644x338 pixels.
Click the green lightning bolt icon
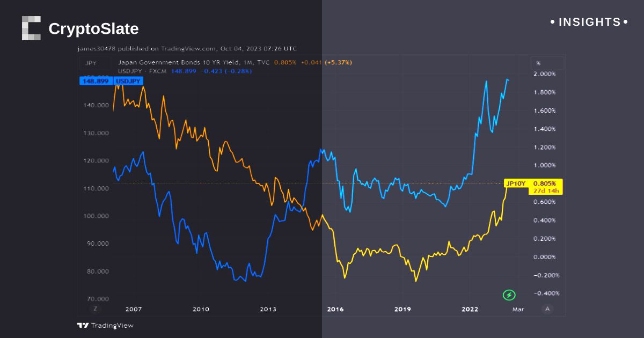pyautogui.click(x=509, y=295)
